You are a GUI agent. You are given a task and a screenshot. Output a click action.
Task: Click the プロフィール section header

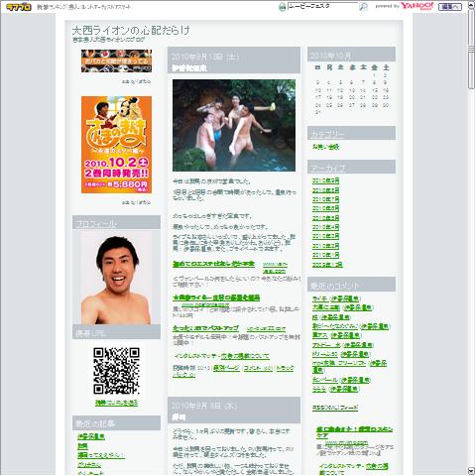pos(116,223)
